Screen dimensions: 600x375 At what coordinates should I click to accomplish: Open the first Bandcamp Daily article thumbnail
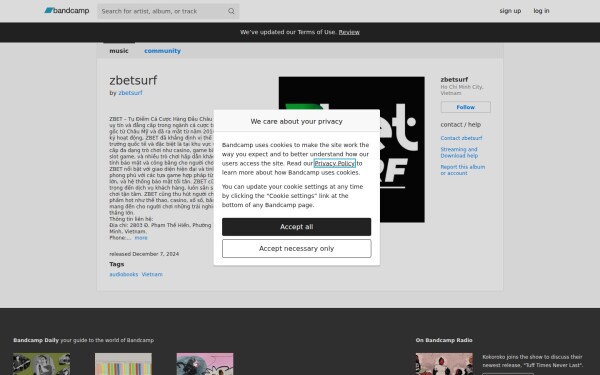pos(41,364)
